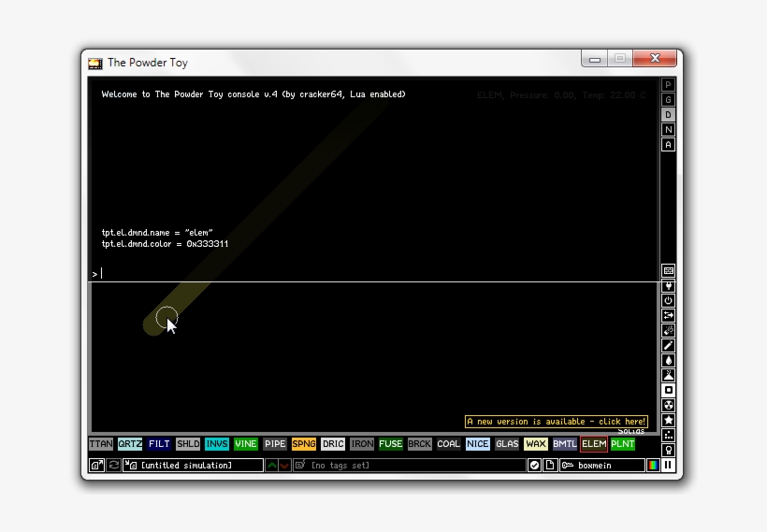Open the Radioactive section icon
This screenshot has width=767, height=532.
pyautogui.click(x=668, y=405)
